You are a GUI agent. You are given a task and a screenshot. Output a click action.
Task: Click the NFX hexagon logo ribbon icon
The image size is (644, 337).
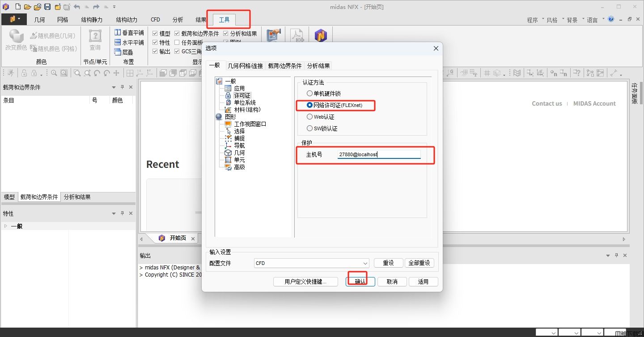tap(321, 35)
